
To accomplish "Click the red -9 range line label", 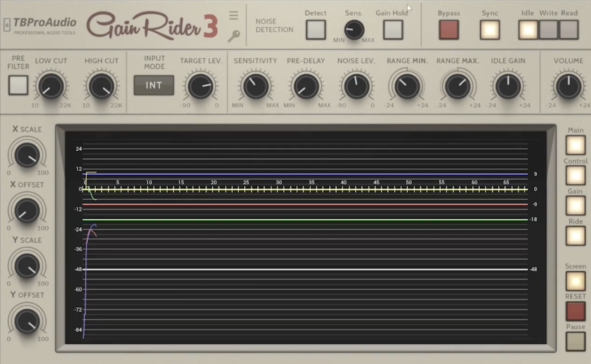I will click(x=535, y=204).
